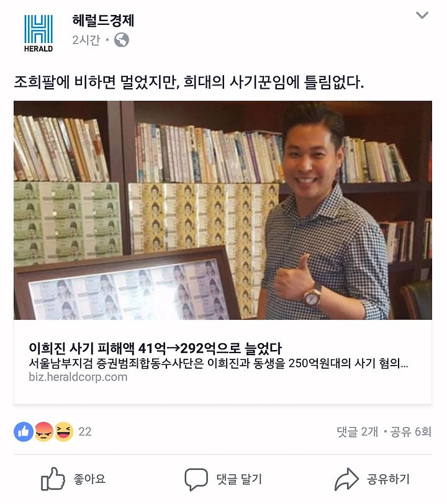Click the speech bubble comment icon

196,479
